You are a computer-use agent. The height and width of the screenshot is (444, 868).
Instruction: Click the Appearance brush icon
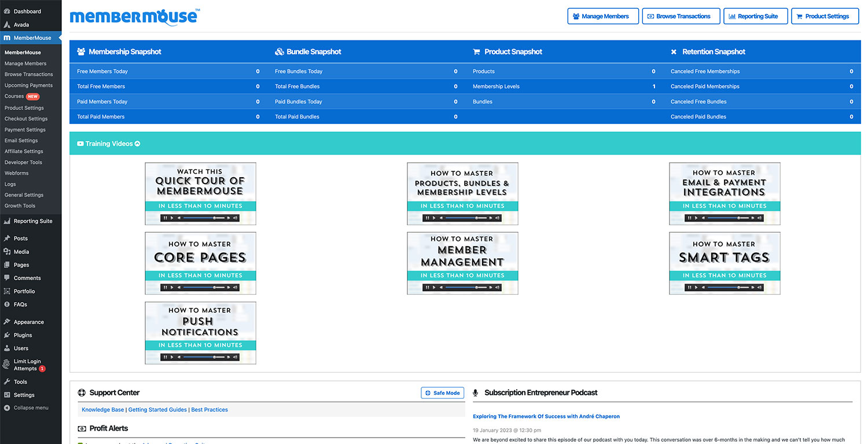(x=7, y=322)
